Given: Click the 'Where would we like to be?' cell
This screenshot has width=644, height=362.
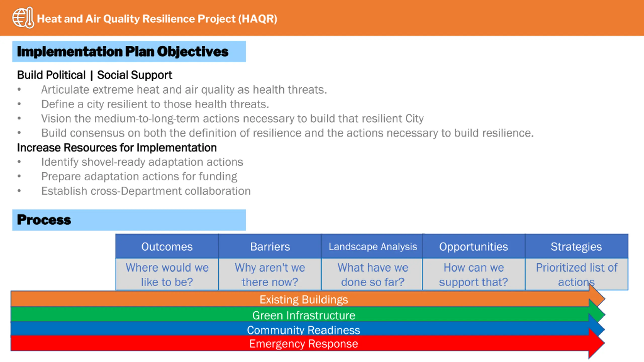Looking at the screenshot, I should 167,274.
